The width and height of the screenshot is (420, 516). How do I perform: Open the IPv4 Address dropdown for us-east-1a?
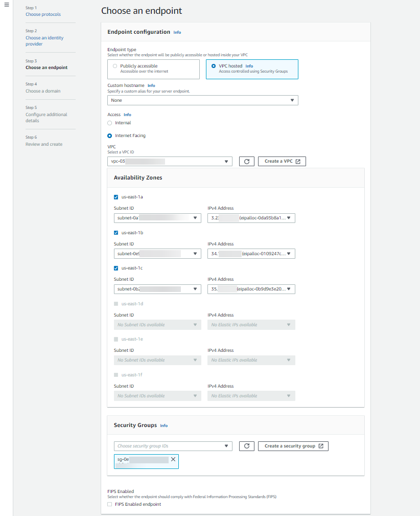(251, 218)
